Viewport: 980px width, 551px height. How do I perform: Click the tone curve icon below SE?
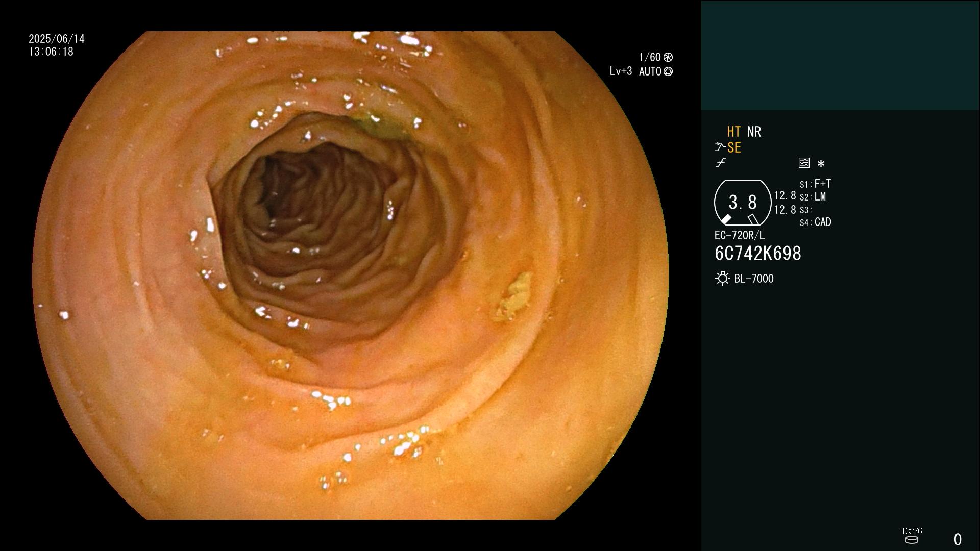click(721, 163)
